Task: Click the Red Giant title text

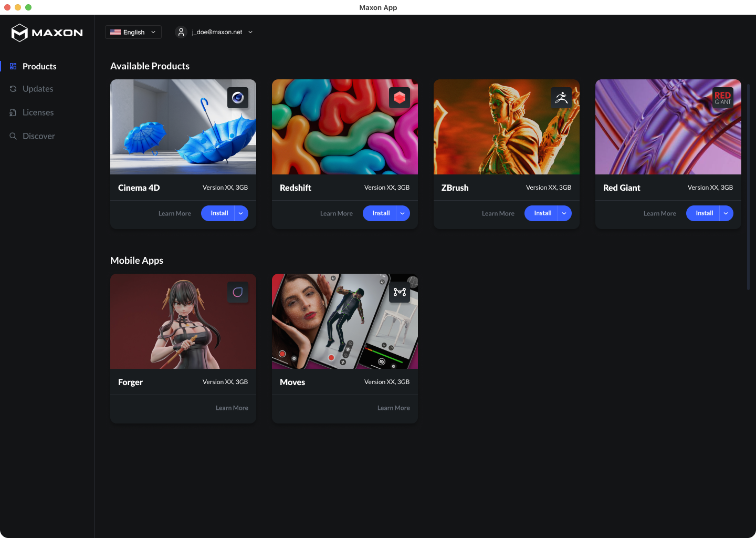Action: tap(622, 188)
